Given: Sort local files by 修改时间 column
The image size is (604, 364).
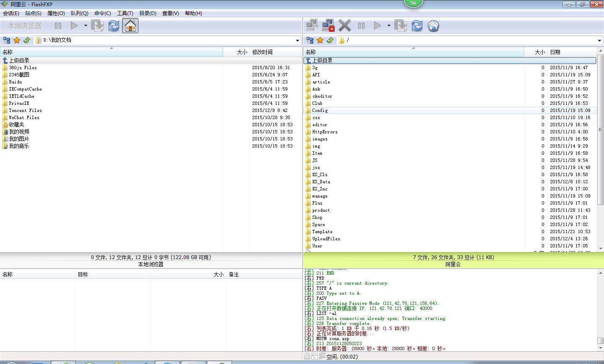Looking at the screenshot, I should tap(276, 52).
